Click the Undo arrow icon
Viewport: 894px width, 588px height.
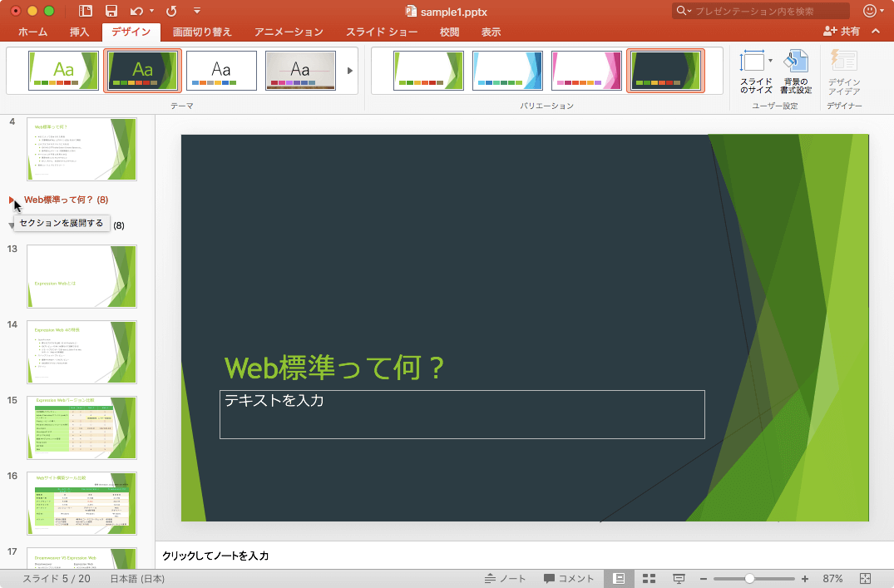pyautogui.click(x=136, y=11)
